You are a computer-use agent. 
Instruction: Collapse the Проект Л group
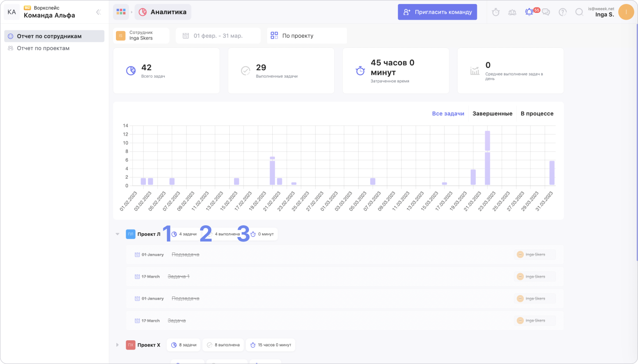pyautogui.click(x=117, y=234)
